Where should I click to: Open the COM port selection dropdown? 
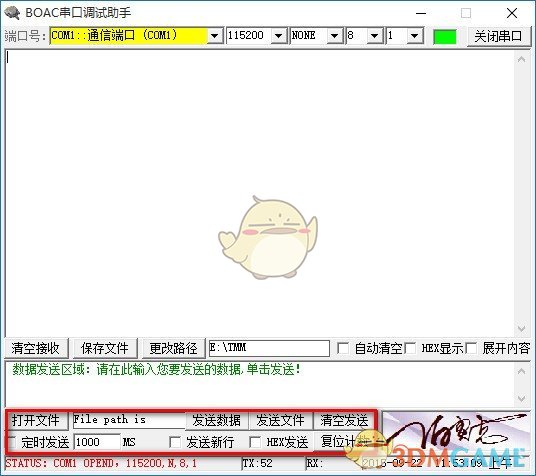tap(215, 36)
